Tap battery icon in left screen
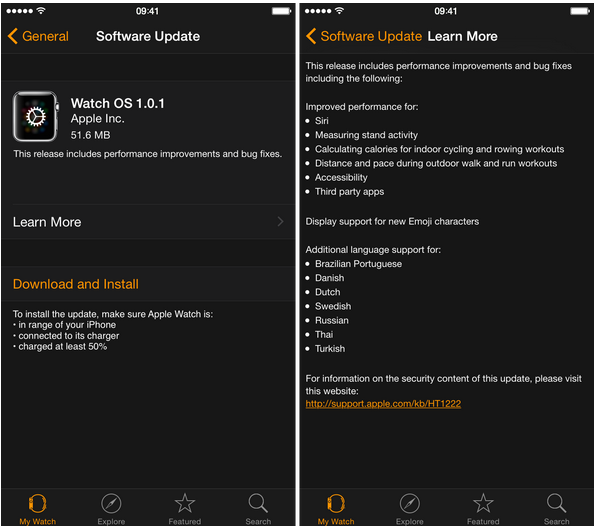This screenshot has width=594, height=526. pyautogui.click(x=281, y=11)
